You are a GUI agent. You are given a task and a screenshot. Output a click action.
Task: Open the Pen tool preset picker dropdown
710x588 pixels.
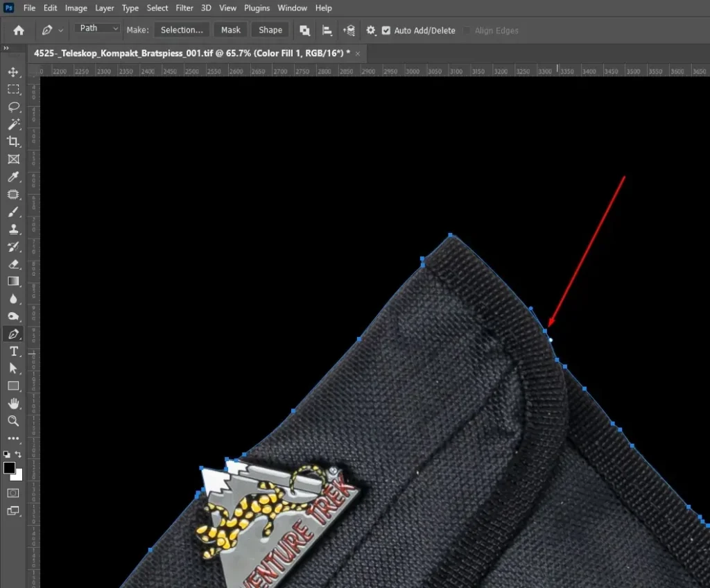[x=61, y=30]
